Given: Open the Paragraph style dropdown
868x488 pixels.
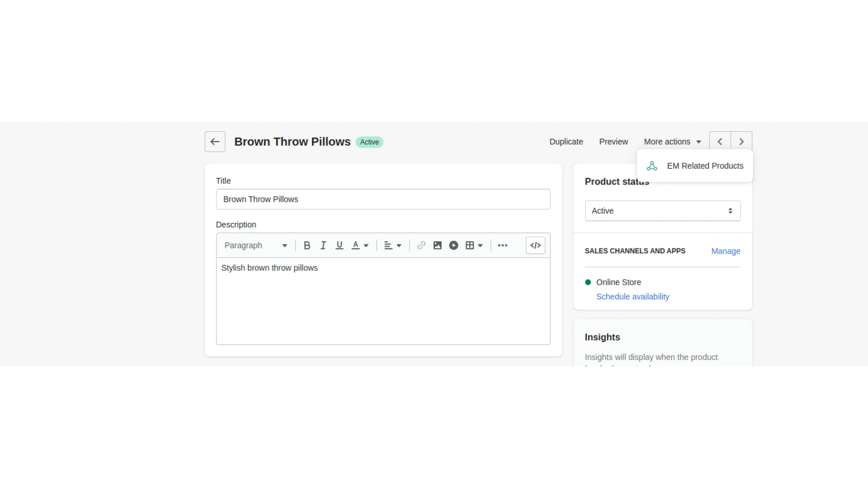Looking at the screenshot, I should pyautogui.click(x=256, y=246).
